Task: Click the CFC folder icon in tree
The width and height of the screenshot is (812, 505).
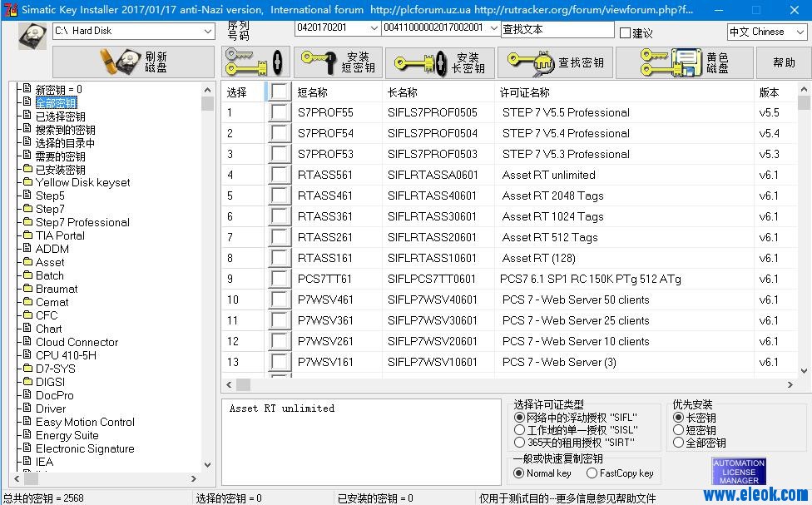Action: [27, 315]
